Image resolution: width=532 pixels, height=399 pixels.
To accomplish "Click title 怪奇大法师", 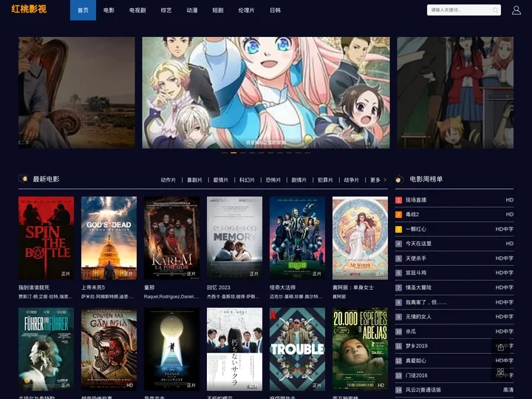I will click(282, 287).
